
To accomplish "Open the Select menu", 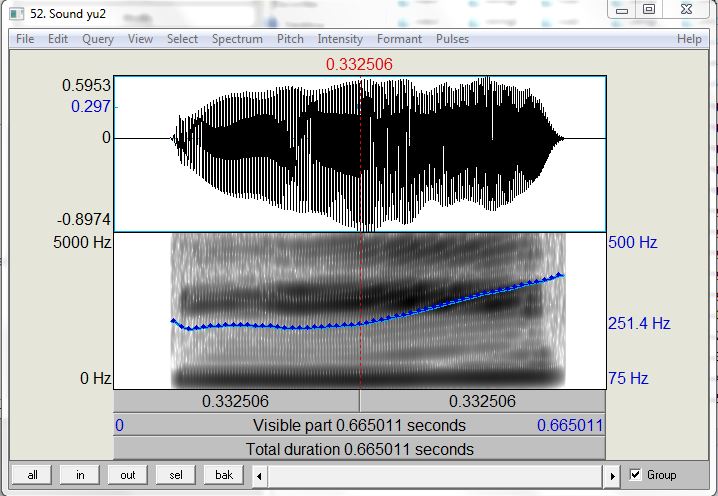I will pyautogui.click(x=182, y=39).
